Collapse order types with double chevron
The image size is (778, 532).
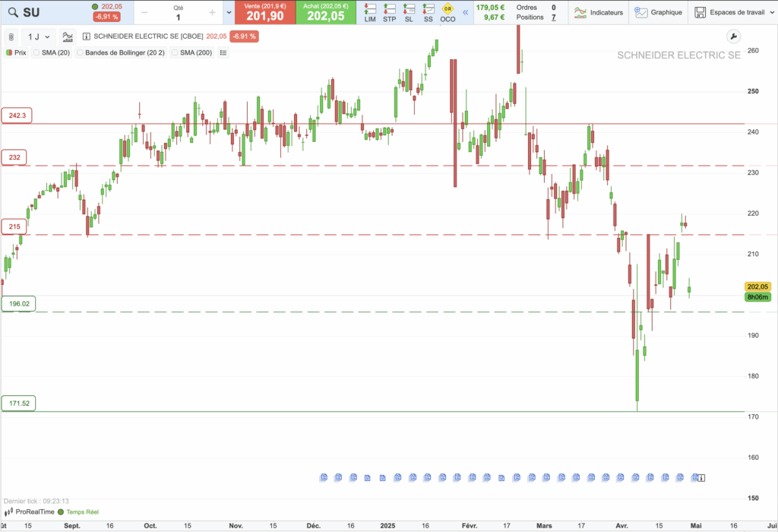(466, 12)
